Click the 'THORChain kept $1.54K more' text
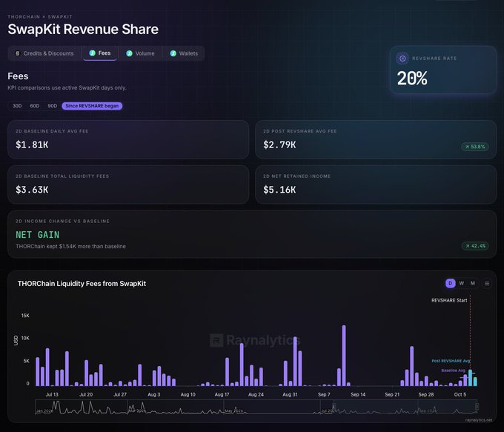 coord(70,246)
